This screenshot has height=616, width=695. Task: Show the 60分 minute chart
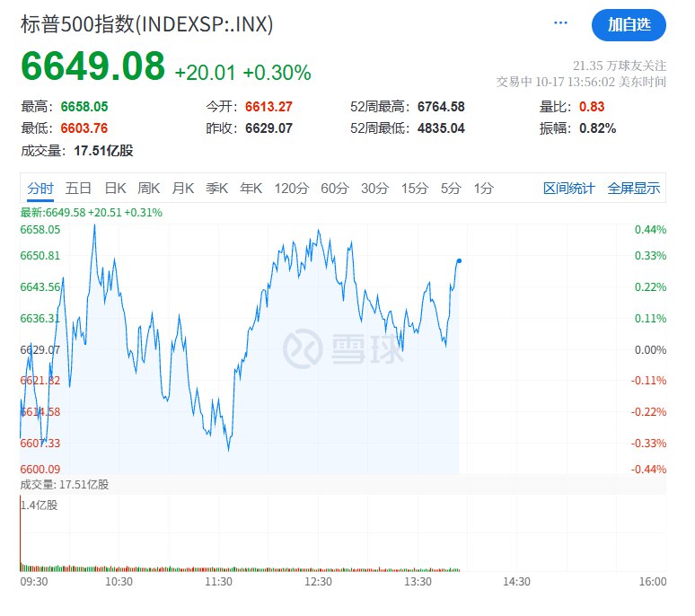coord(334,188)
